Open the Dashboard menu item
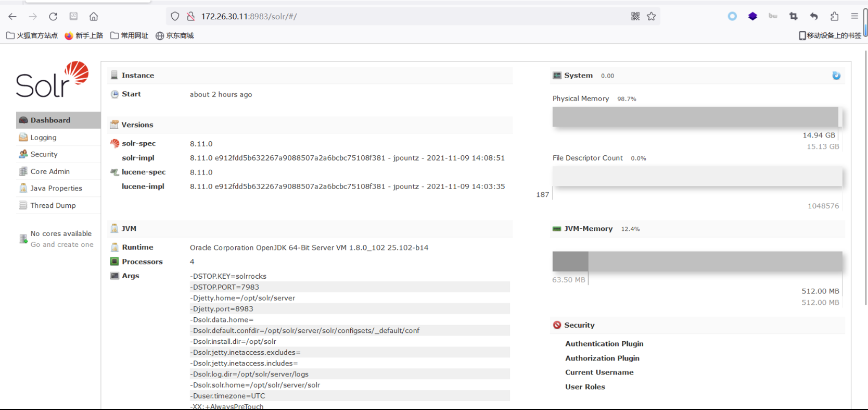The image size is (868, 410). click(58, 120)
